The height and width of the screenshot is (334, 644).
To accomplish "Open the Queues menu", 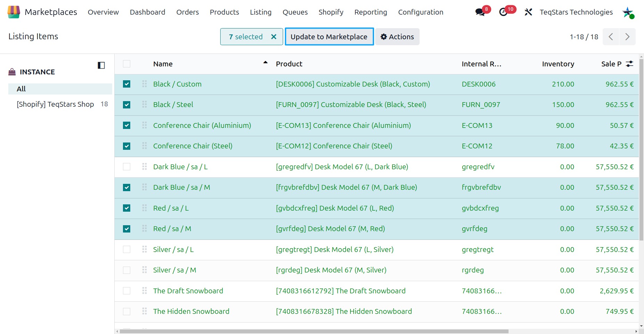I will pos(295,12).
